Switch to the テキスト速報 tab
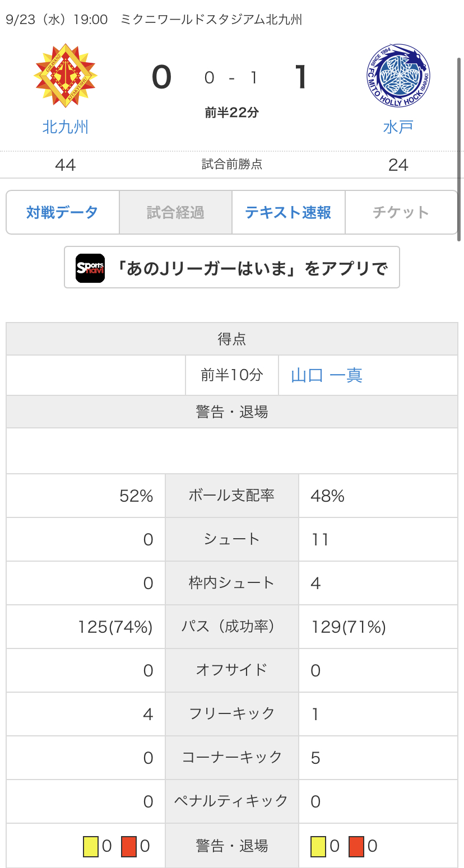The width and height of the screenshot is (464, 868). click(x=288, y=212)
